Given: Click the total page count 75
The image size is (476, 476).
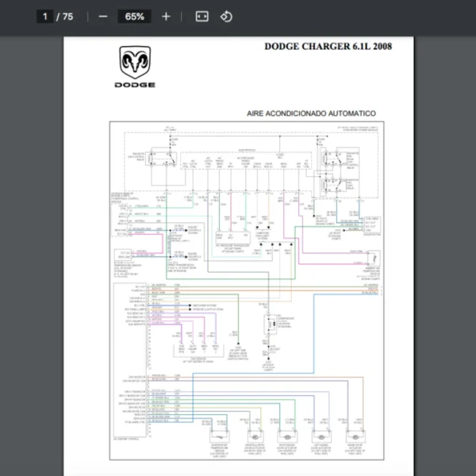Looking at the screenshot, I should click(67, 17).
